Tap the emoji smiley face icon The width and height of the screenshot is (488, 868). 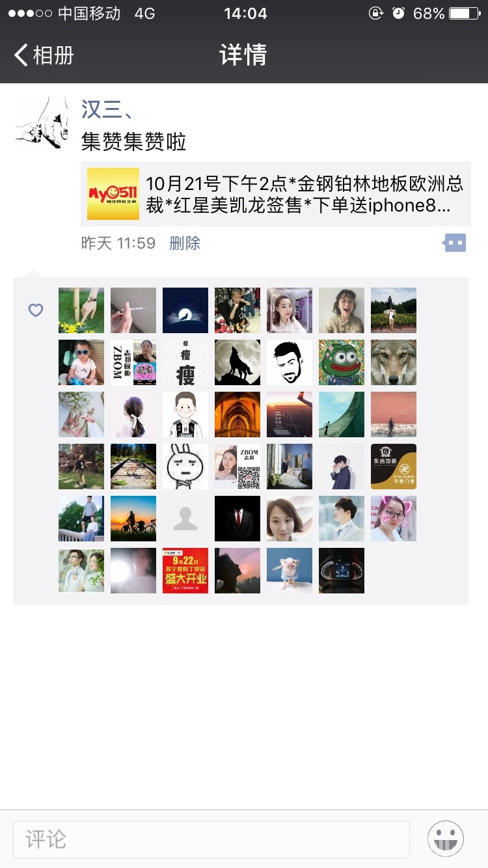(x=446, y=839)
